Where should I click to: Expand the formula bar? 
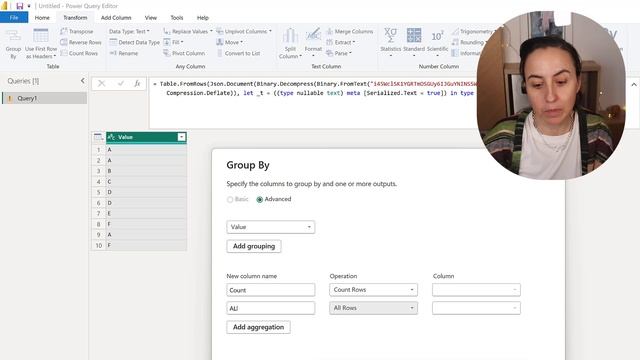633,85
